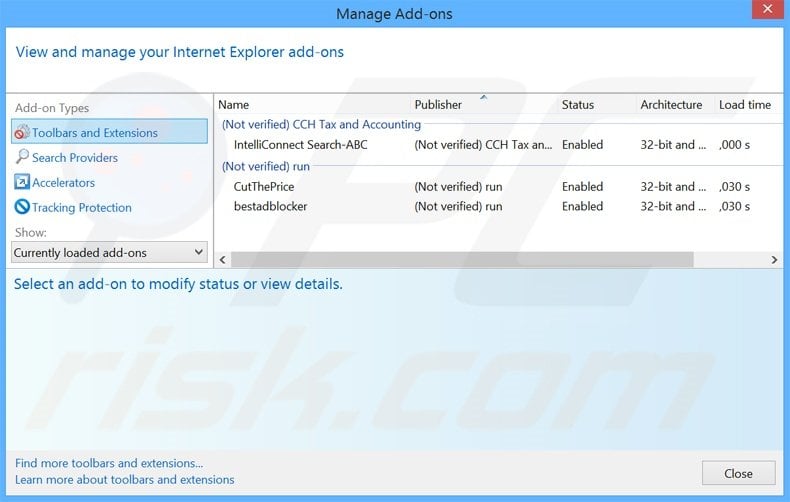Viewport: 790px width, 502px height.
Task: Click the horizontal scrollbar right arrow
Action: 774,260
